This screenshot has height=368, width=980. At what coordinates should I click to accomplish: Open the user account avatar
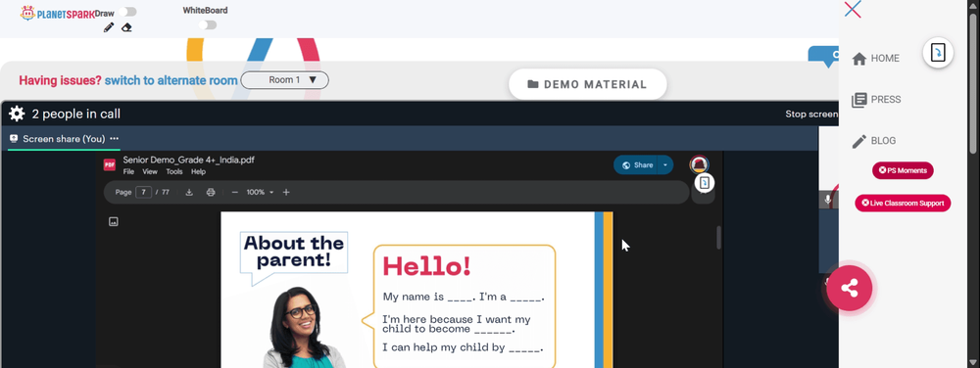[x=699, y=164]
